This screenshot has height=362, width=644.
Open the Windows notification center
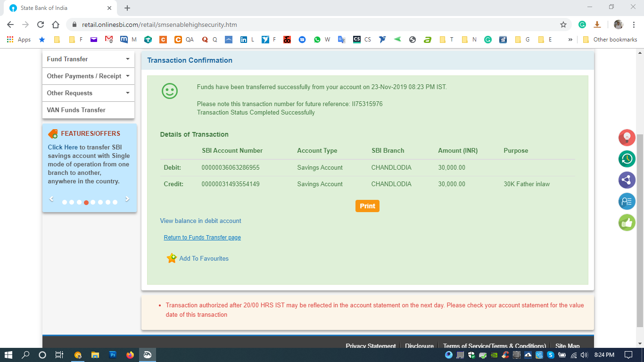point(628,355)
